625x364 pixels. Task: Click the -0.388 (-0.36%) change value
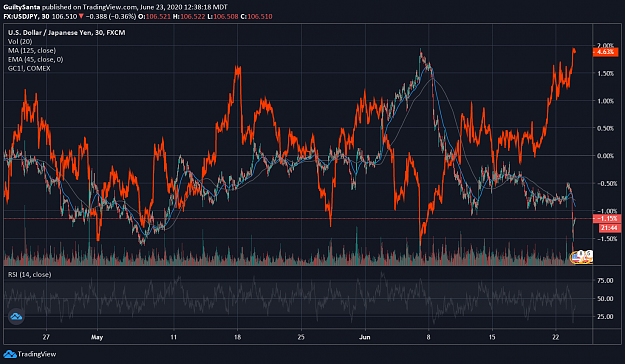click(111, 16)
